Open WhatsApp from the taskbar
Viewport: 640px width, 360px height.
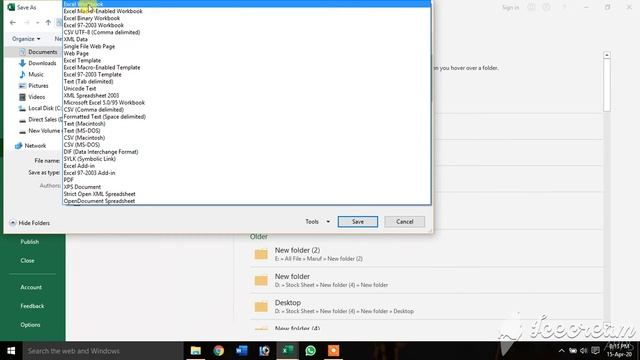coord(311,351)
